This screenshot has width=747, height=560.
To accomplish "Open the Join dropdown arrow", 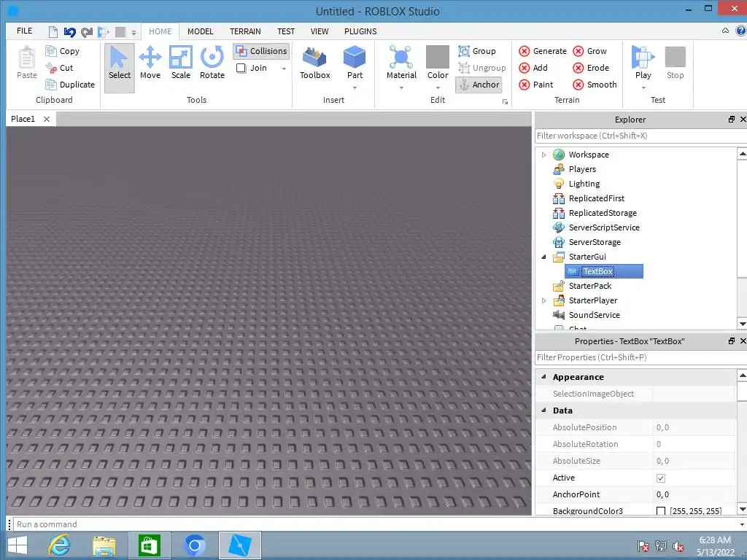I will coord(284,69).
